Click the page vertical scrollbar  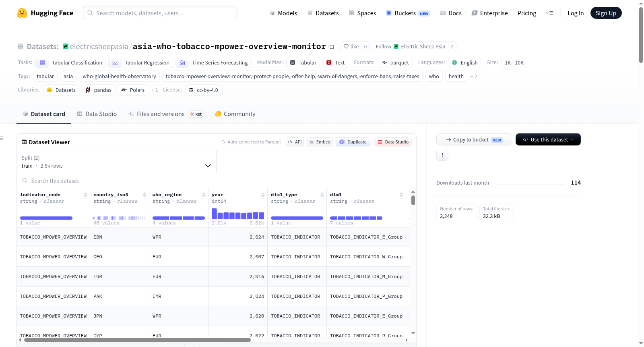tap(641, 35)
